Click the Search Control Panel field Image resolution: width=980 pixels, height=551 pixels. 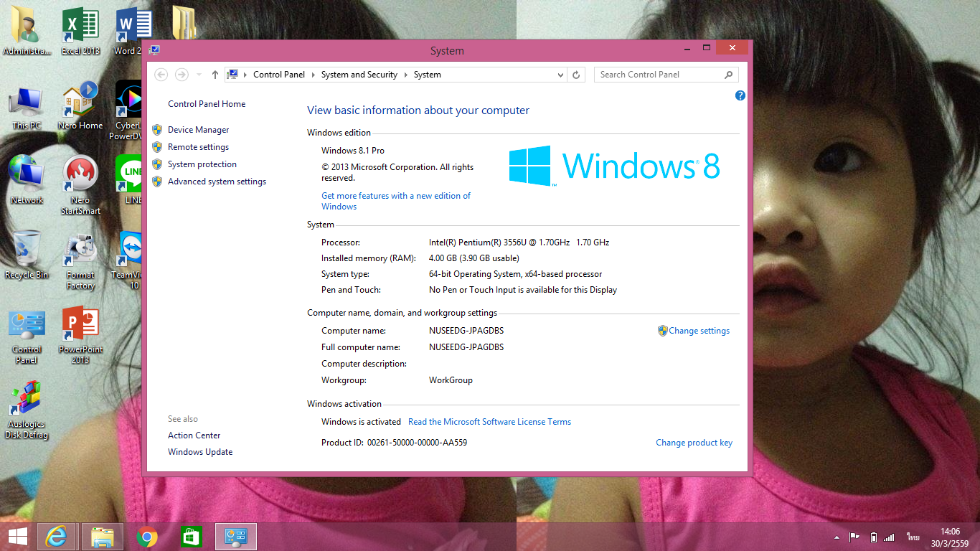point(659,75)
